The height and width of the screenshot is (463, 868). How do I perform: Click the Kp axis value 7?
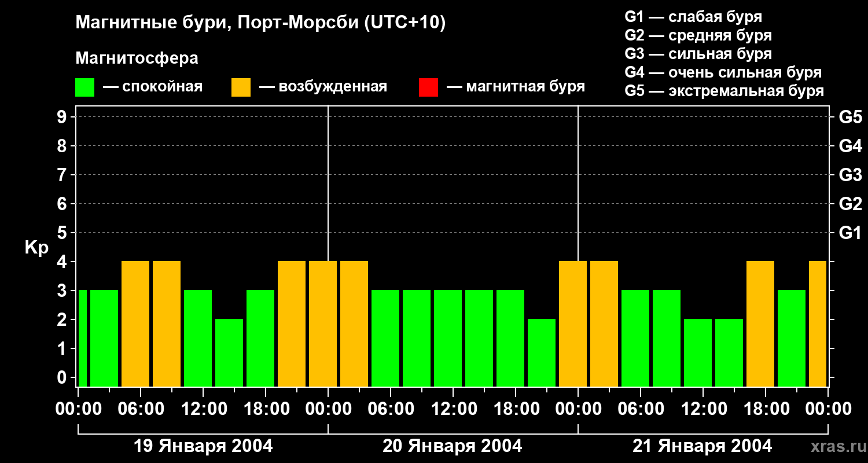[x=63, y=175]
